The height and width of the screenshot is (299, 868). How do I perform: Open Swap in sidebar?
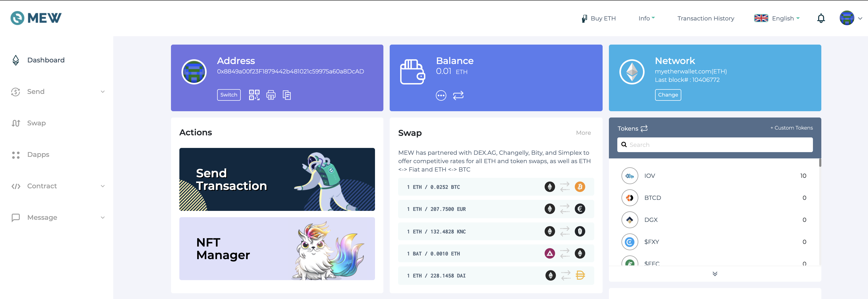point(36,123)
